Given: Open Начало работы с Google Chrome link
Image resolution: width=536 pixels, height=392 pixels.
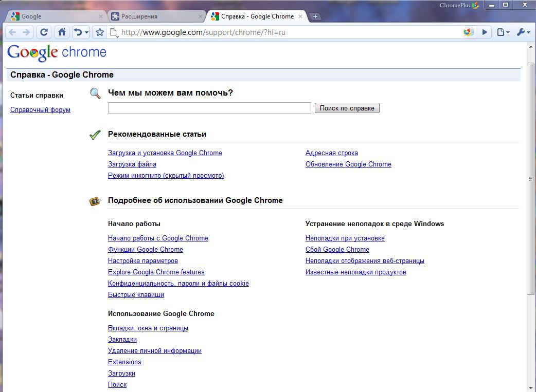Looking at the screenshot, I should point(158,238).
